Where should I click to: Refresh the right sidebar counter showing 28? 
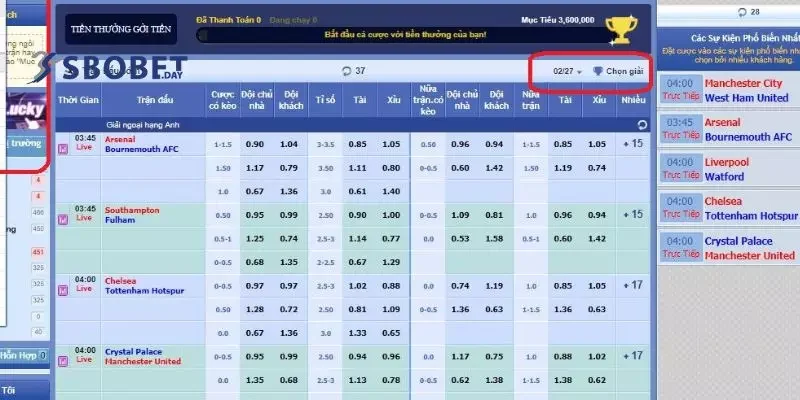[x=741, y=11]
